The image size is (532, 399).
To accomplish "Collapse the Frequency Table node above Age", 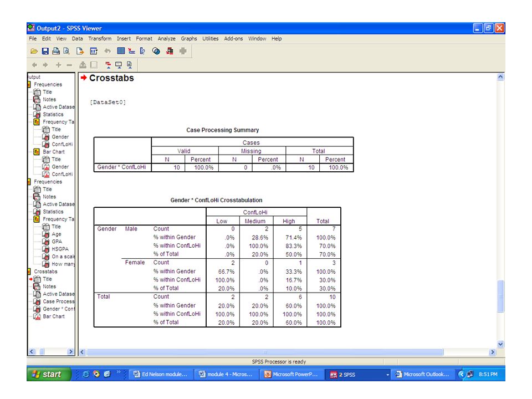I will pos(37,219).
